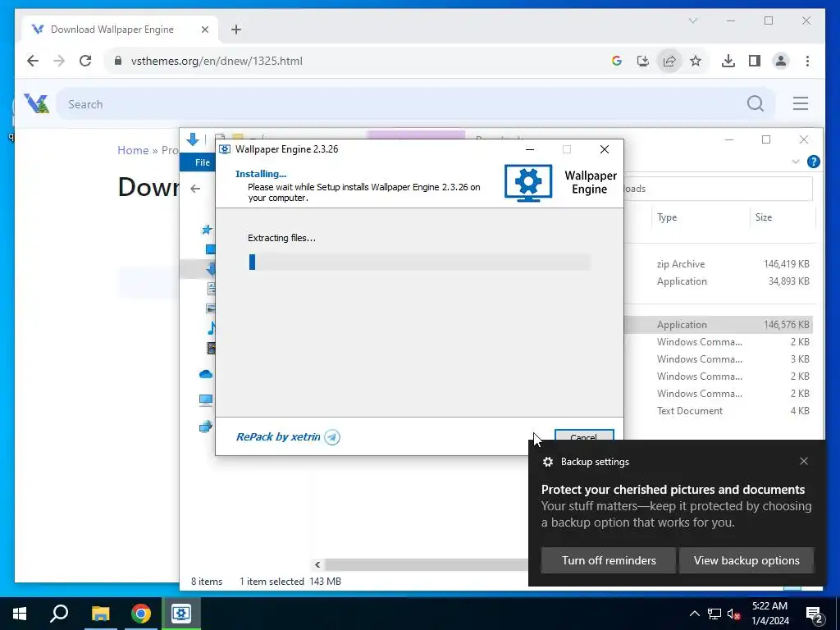Select Music folder in Explorer sidebar
This screenshot has width=840, height=630.
coord(211,328)
